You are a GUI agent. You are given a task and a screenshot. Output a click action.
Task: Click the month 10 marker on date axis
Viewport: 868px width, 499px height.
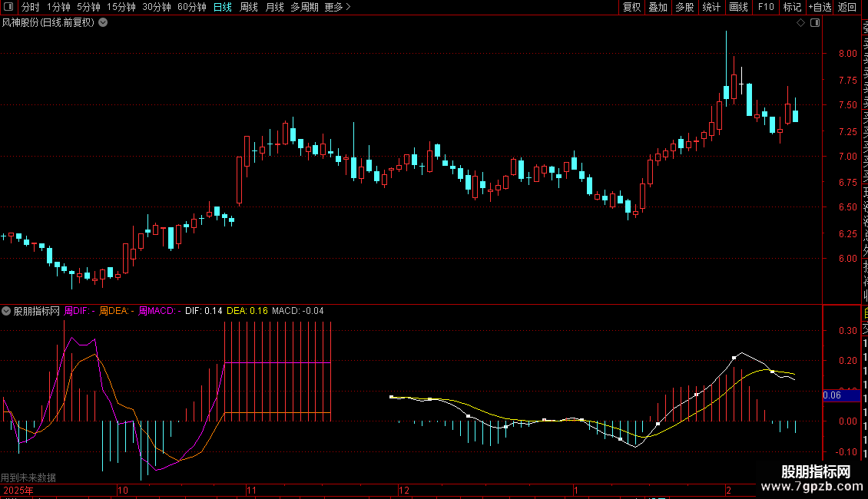[122, 490]
